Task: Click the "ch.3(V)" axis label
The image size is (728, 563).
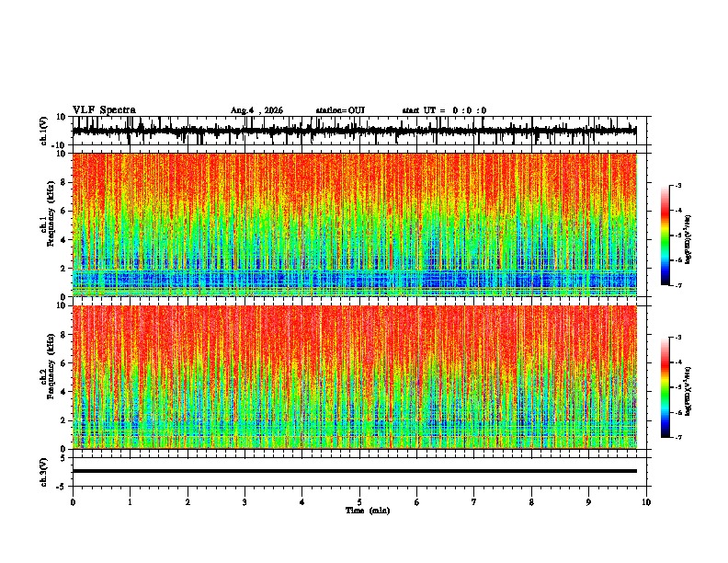Action: 44,472
